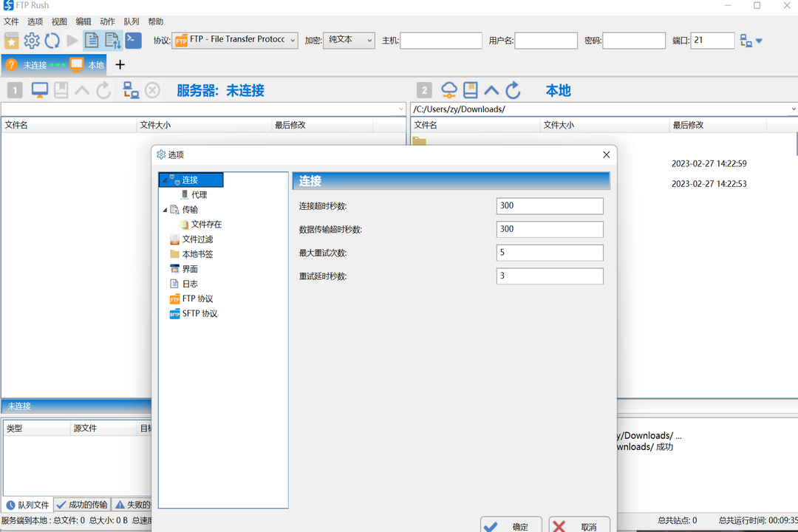Open the 选项 menu in menu bar
This screenshot has width=798, height=532.
34,21
